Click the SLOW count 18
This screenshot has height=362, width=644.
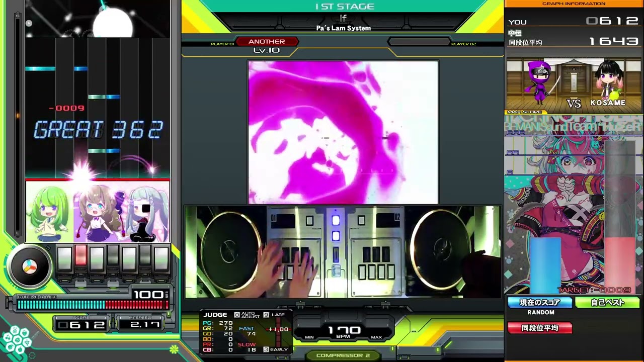(x=251, y=349)
